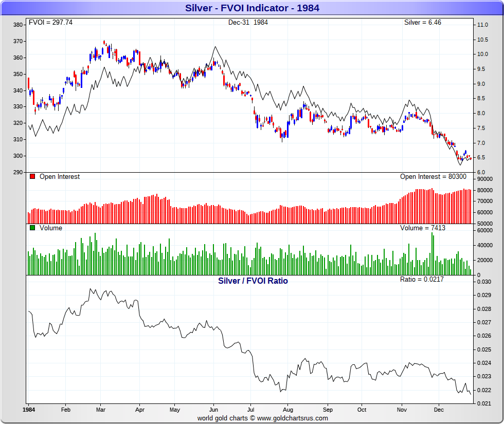Click the 'FVOI = 297.74' readout
Image resolution: width=504 pixels, height=424 pixels.
point(51,22)
